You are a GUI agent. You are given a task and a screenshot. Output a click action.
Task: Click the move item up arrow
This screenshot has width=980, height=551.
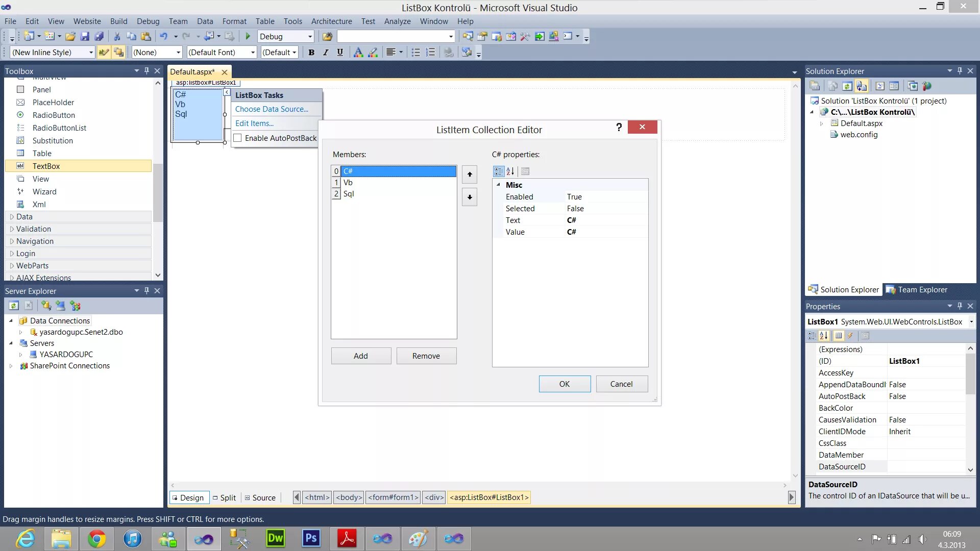coord(470,174)
